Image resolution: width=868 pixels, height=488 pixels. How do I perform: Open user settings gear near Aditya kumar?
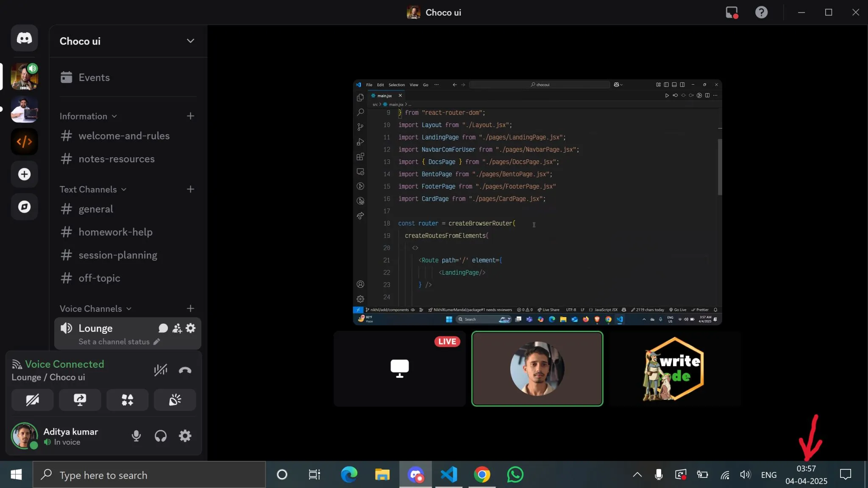(x=185, y=436)
